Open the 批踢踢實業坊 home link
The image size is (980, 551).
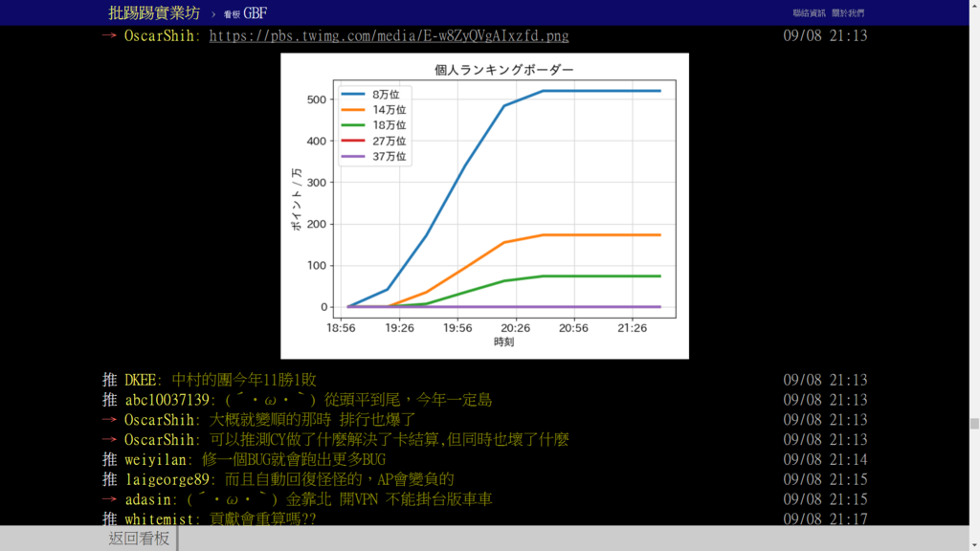coord(154,13)
